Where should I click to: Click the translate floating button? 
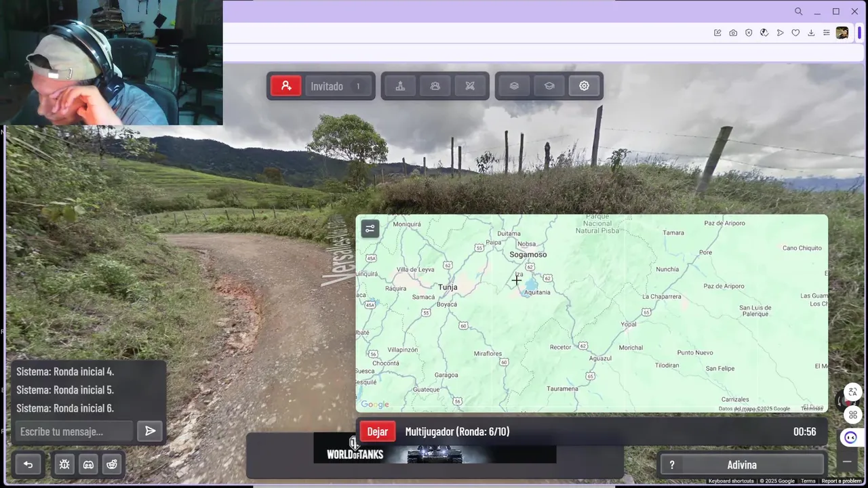(852, 392)
